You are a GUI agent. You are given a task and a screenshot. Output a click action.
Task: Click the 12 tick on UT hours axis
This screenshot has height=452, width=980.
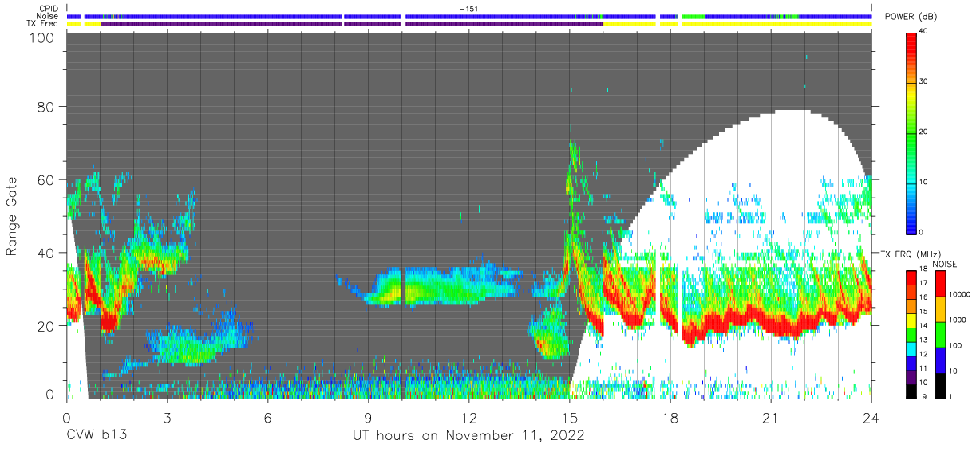click(469, 417)
